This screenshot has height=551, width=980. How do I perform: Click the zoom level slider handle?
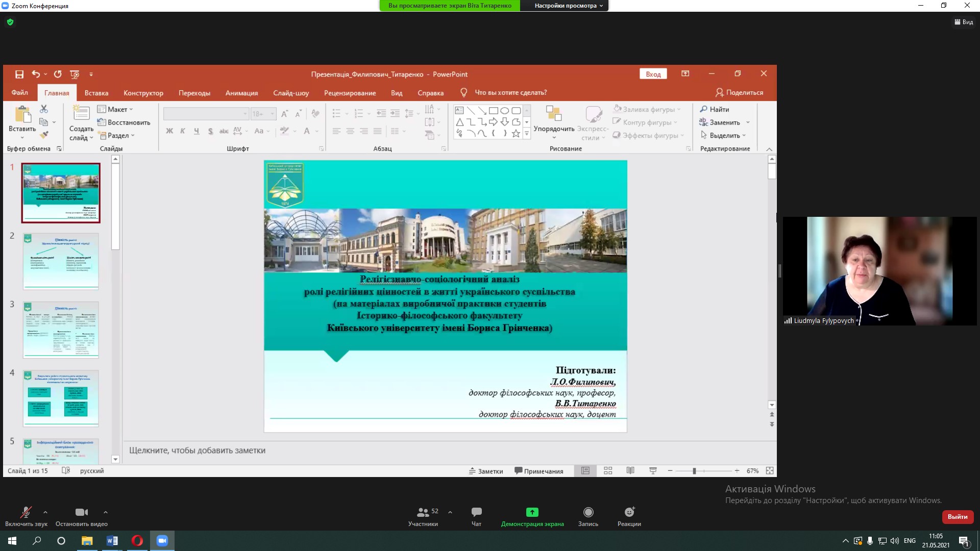click(x=694, y=471)
